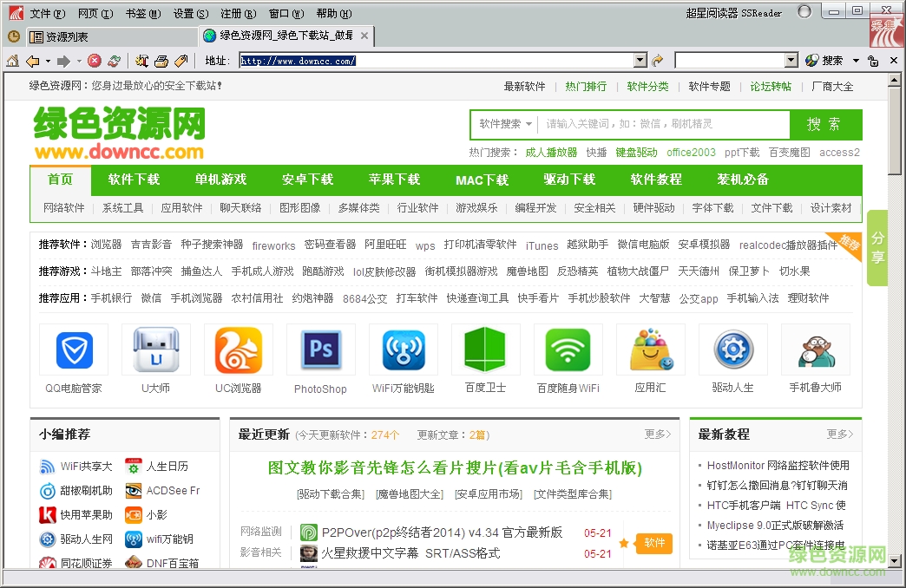Click the lock icon beside search dropdown
The height and width of the screenshot is (588, 906).
point(872,61)
